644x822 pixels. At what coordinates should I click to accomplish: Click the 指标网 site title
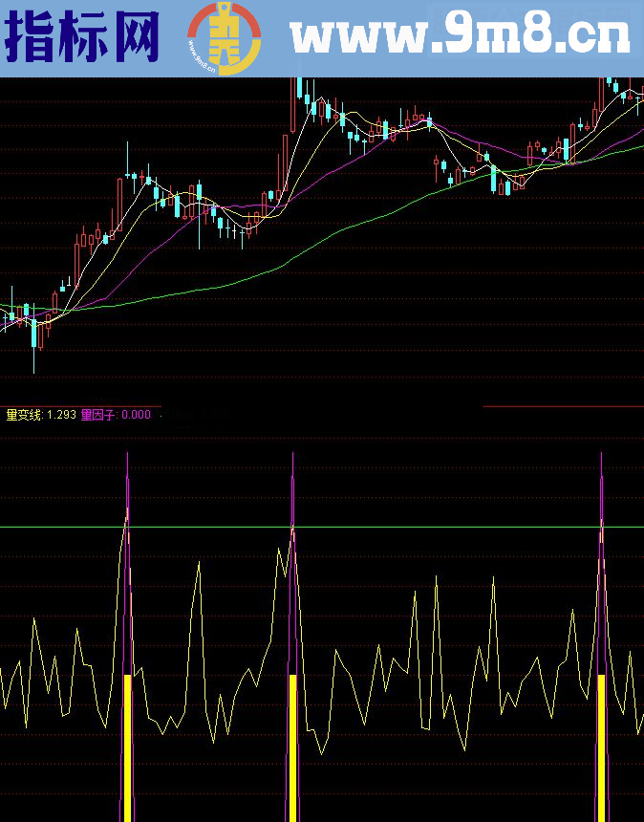pos(83,38)
